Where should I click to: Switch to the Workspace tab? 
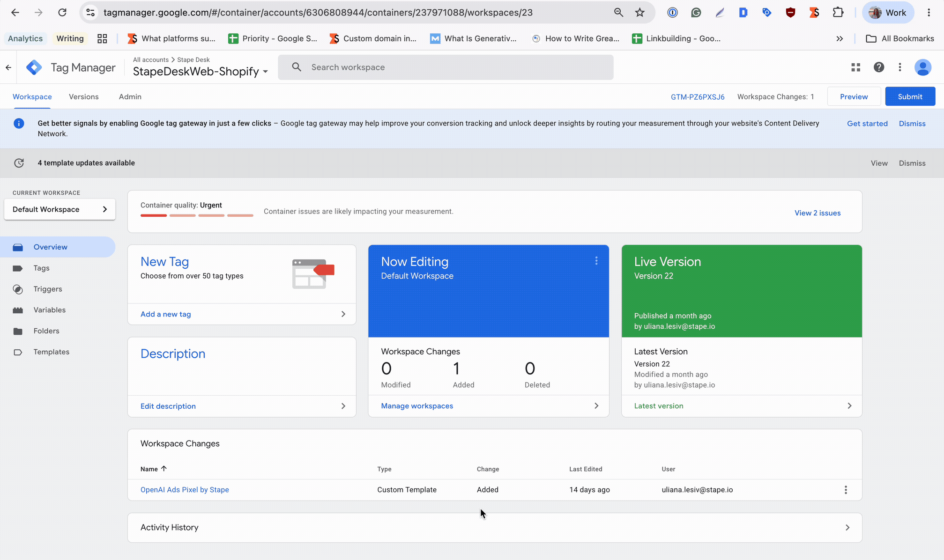[x=32, y=96]
